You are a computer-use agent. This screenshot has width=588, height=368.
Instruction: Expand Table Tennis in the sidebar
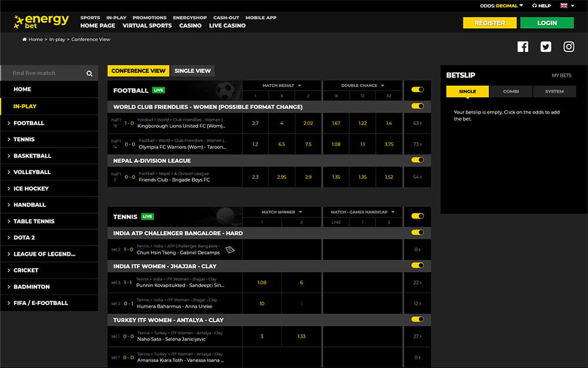(49, 221)
